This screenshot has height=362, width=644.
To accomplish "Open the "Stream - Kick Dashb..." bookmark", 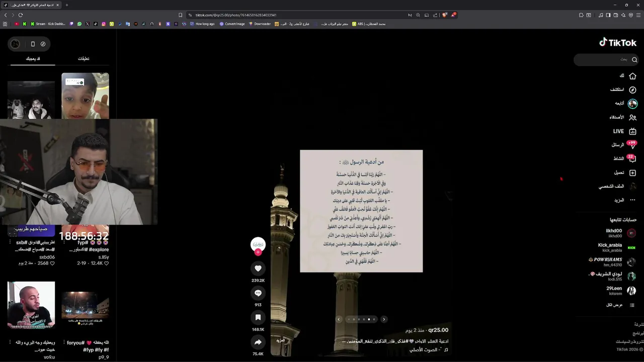I will [x=48, y=24].
